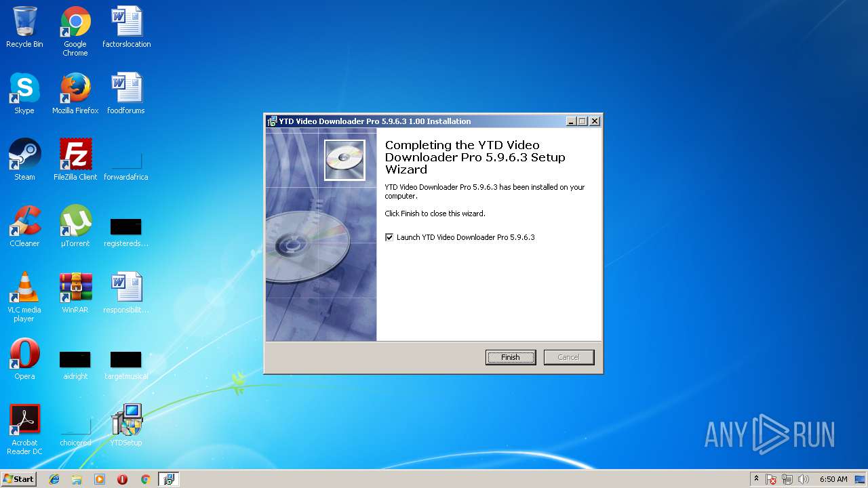Image resolution: width=868 pixels, height=488 pixels.
Task: Click the Completing Setup Wizard heading
Action: [x=475, y=157]
